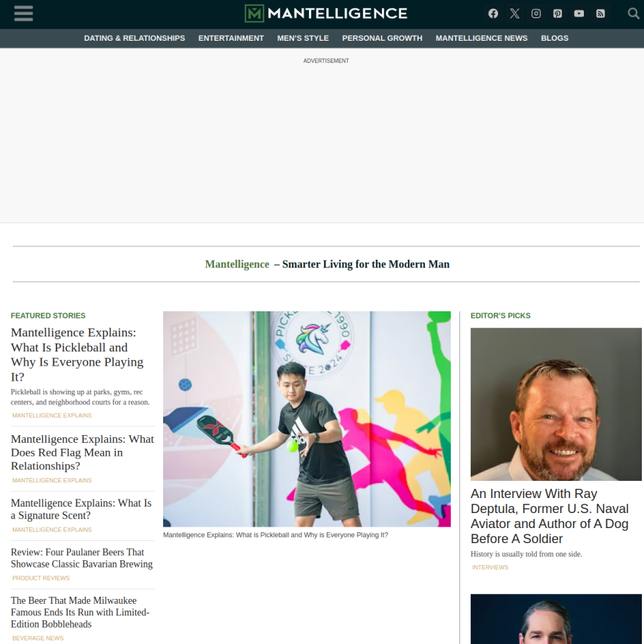Open Entertainment menu item
This screenshot has height=644, width=644.
click(231, 38)
